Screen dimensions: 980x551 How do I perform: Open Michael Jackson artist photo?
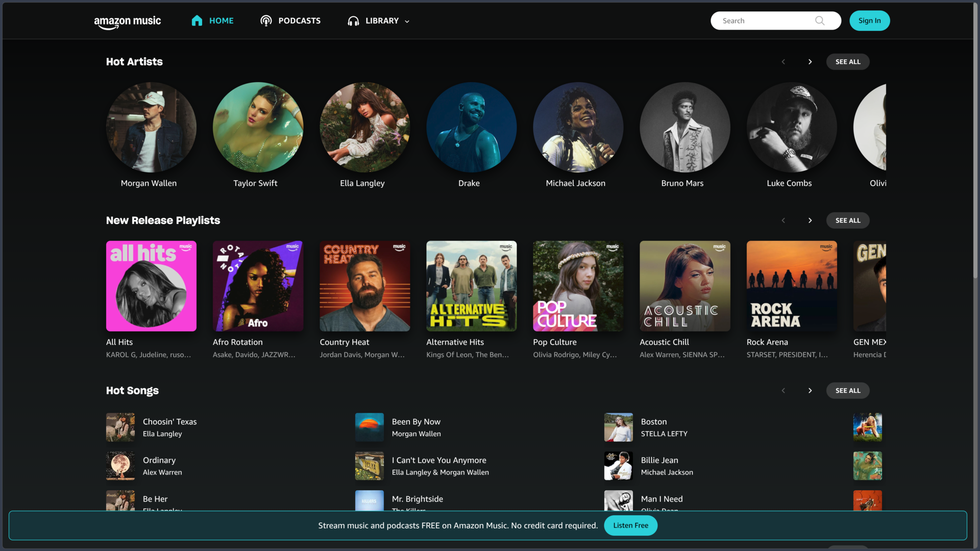click(578, 127)
